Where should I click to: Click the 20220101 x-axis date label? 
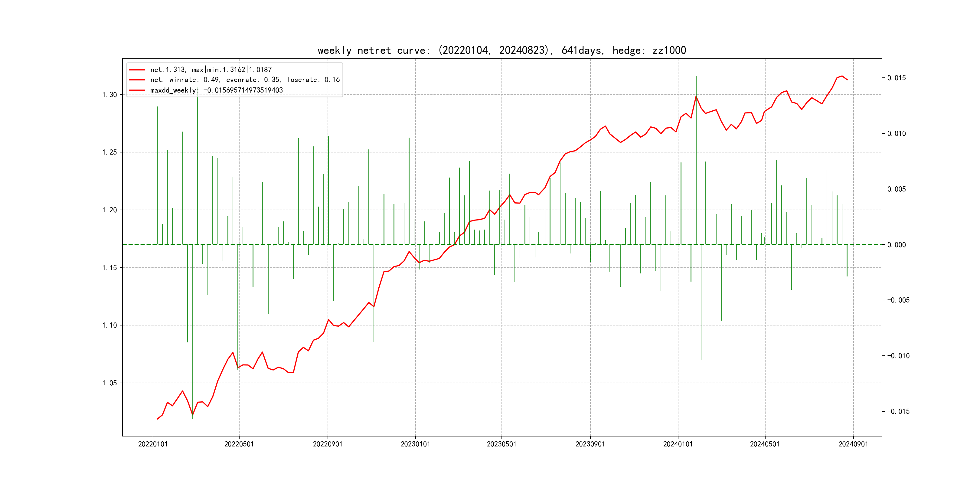coord(153,444)
